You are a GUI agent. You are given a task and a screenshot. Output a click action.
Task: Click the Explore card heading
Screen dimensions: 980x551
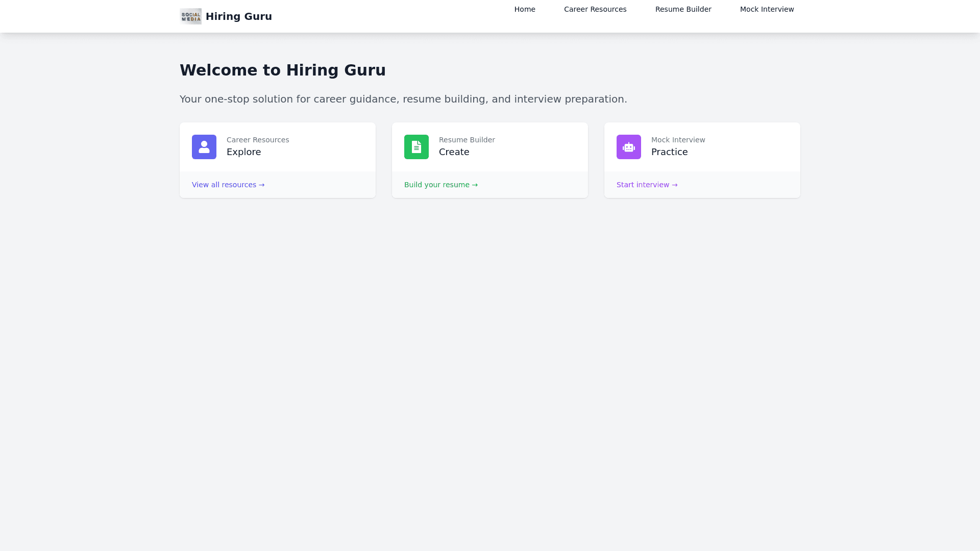243,152
